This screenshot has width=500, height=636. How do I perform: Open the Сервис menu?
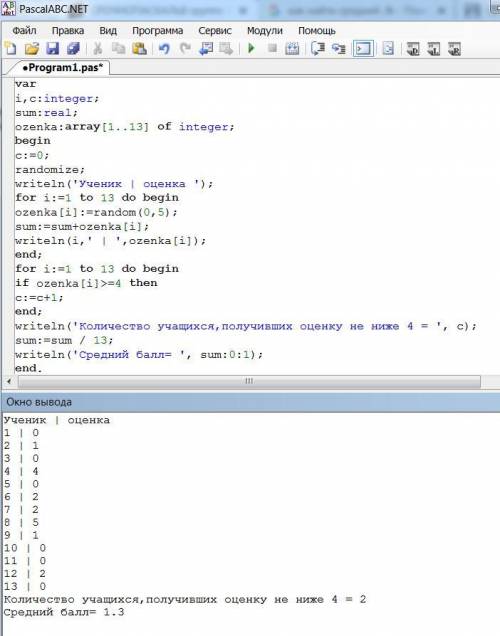click(x=215, y=31)
